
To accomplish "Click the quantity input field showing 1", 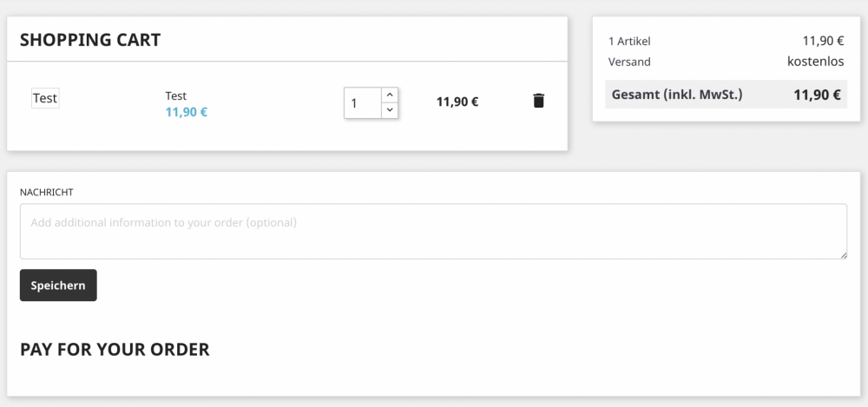I will (363, 103).
